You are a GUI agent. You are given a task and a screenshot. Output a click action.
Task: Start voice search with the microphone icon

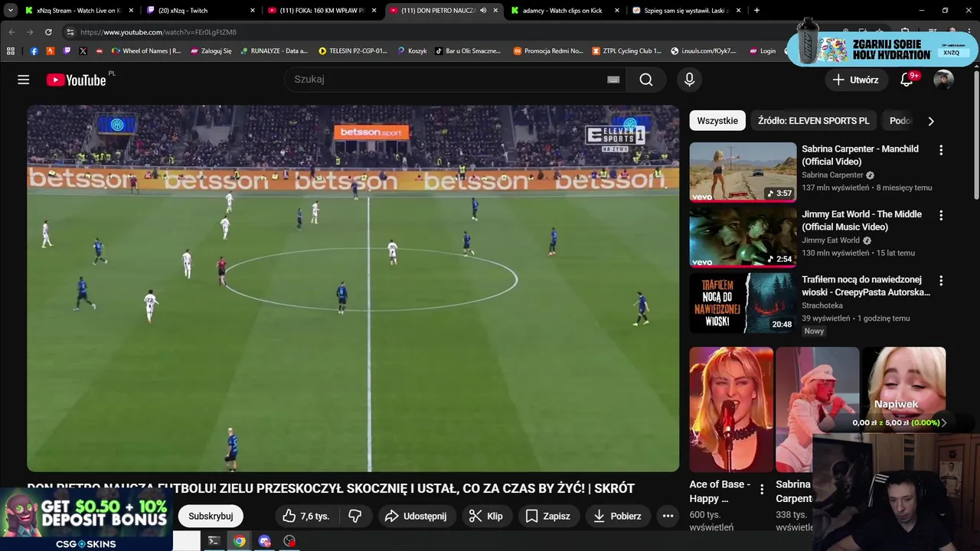tap(689, 80)
